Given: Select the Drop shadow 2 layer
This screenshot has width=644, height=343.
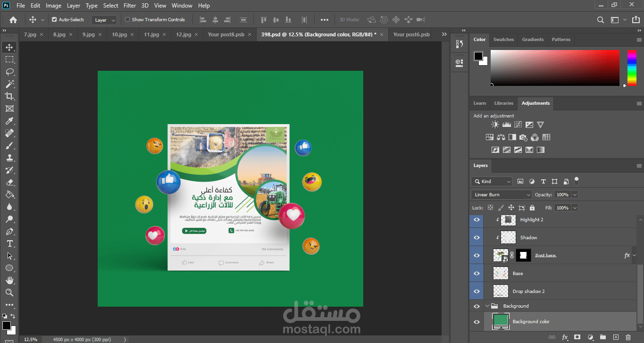Looking at the screenshot, I should (528, 292).
